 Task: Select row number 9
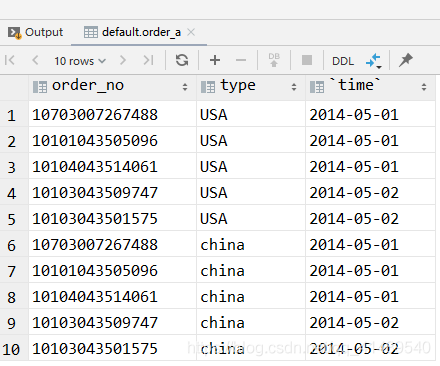(x=14, y=322)
